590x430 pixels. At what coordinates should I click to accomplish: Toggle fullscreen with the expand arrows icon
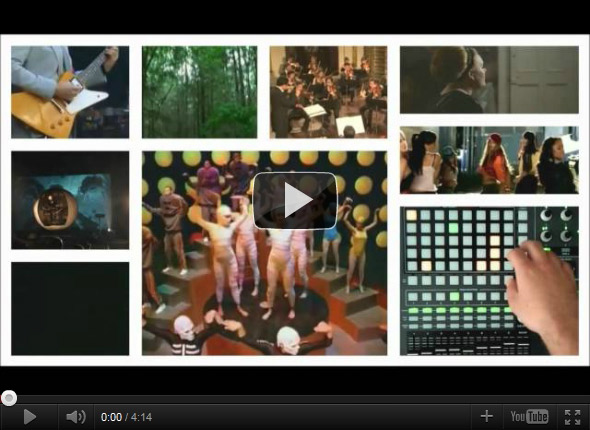pos(572,417)
